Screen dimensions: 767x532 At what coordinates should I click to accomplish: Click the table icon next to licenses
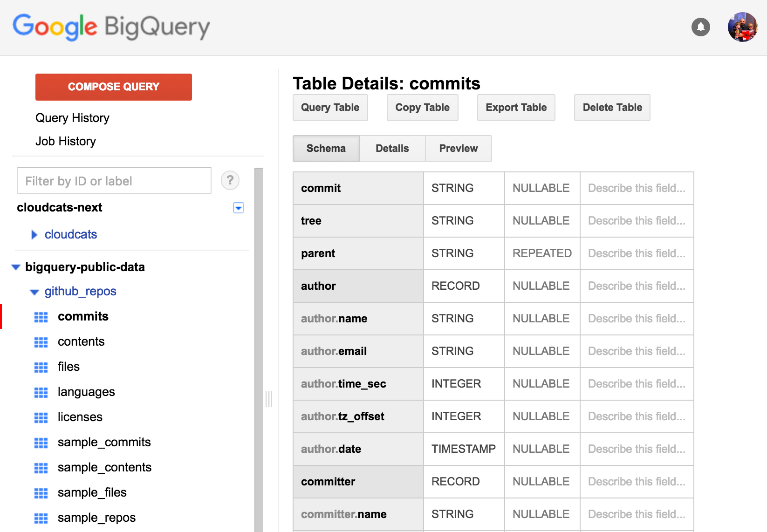click(41, 418)
